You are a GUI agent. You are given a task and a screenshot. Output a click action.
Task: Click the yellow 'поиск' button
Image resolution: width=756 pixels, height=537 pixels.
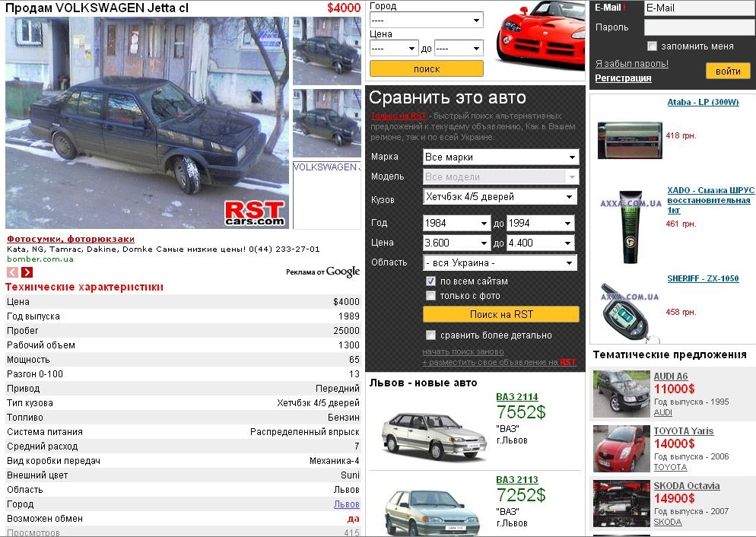pyautogui.click(x=426, y=69)
